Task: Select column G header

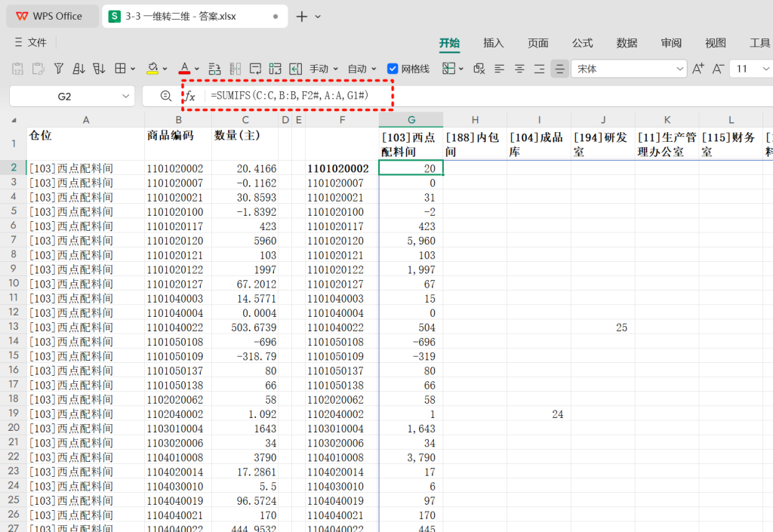Action: click(411, 120)
